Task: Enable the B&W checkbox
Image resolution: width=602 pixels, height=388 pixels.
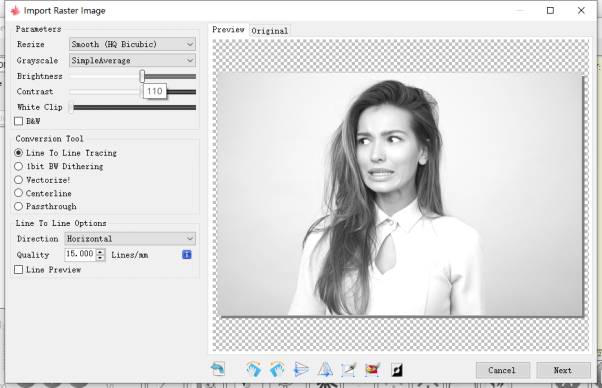Action: point(18,121)
